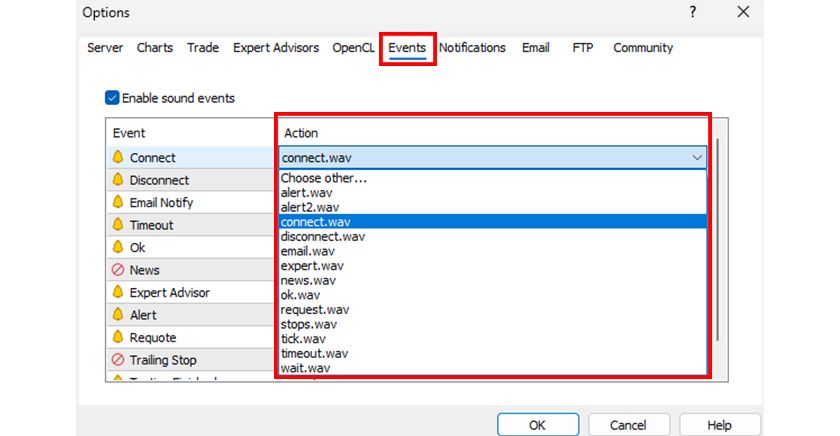The height and width of the screenshot is (436, 840).
Task: Collapse the connect.wav dropdown arrow
Action: point(696,157)
